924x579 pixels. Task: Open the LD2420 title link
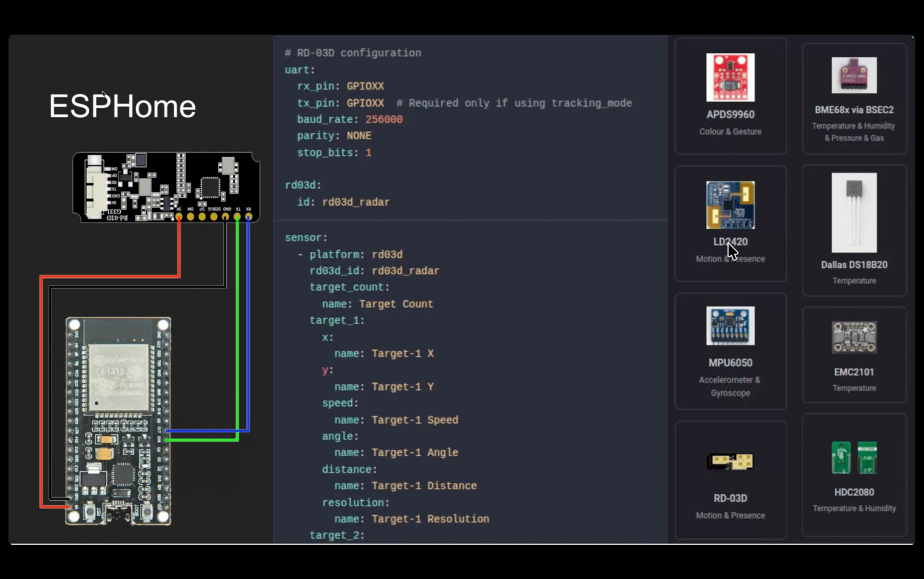pos(730,242)
